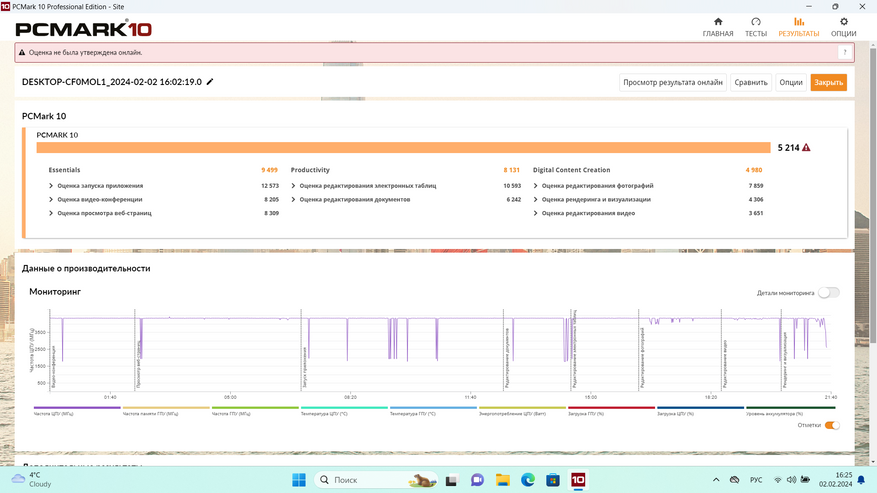Click Просмотр результата онлайн button
The height and width of the screenshot is (493, 877).
(672, 83)
